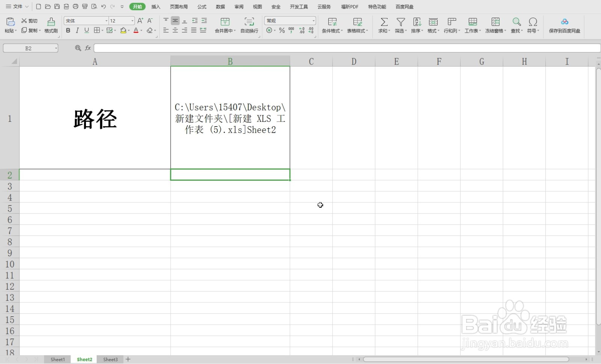Open the 云服务 tab
The width and height of the screenshot is (601, 364).
click(324, 7)
